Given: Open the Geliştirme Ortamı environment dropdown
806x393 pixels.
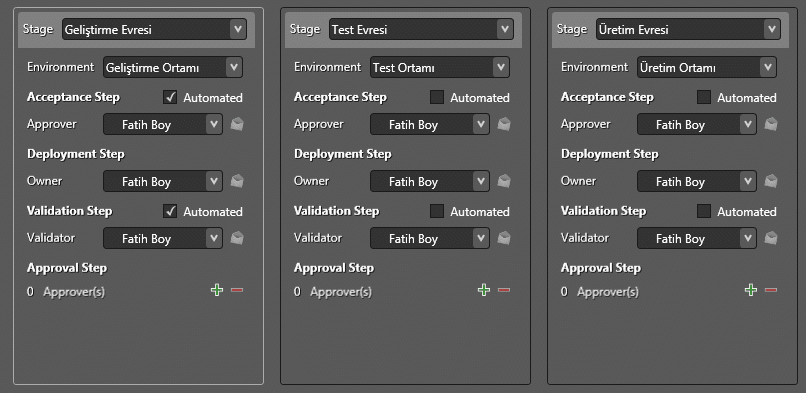Looking at the screenshot, I should [x=173, y=67].
